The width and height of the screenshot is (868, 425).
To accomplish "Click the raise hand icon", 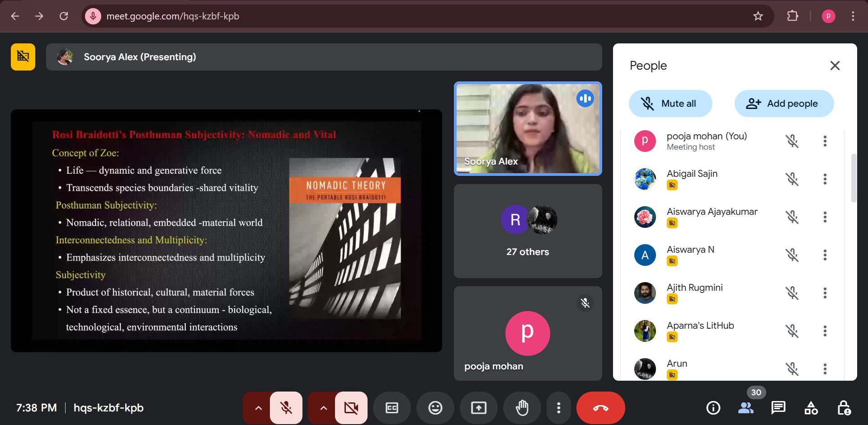I will (522, 408).
